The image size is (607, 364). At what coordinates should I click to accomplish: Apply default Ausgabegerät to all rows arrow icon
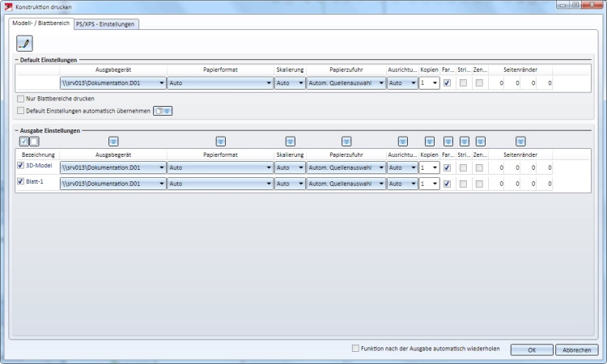click(113, 142)
